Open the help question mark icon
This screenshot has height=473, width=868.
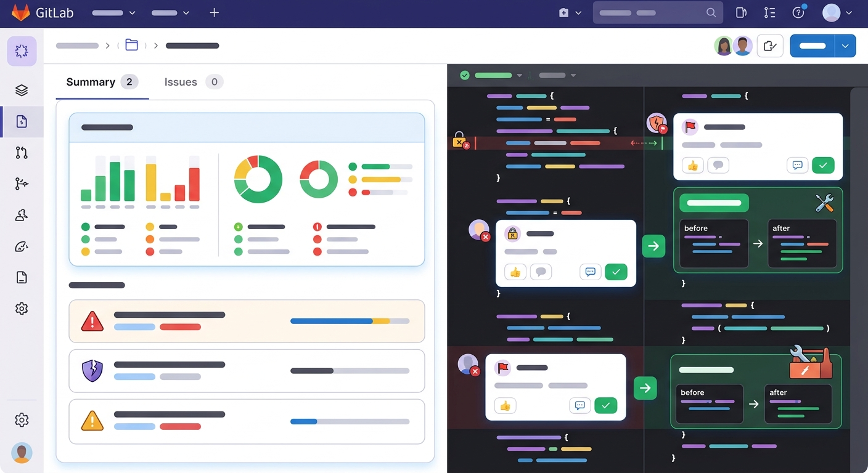pyautogui.click(x=798, y=12)
